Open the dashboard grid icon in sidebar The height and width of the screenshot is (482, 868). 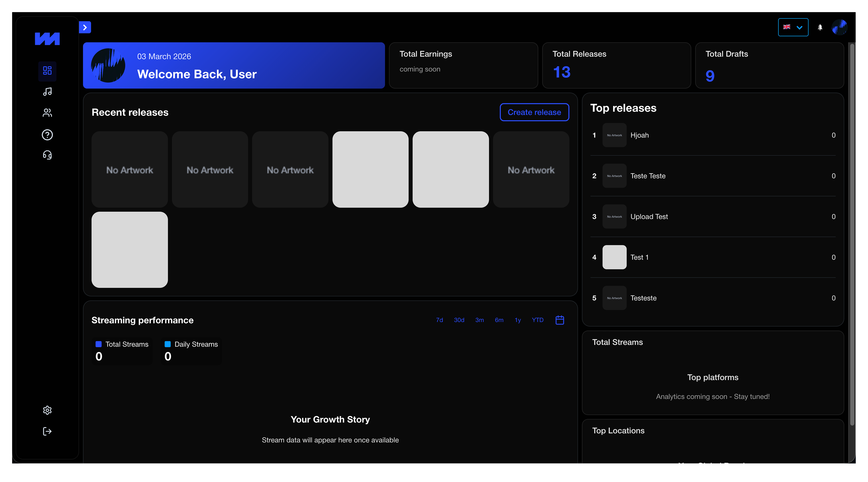[47, 70]
